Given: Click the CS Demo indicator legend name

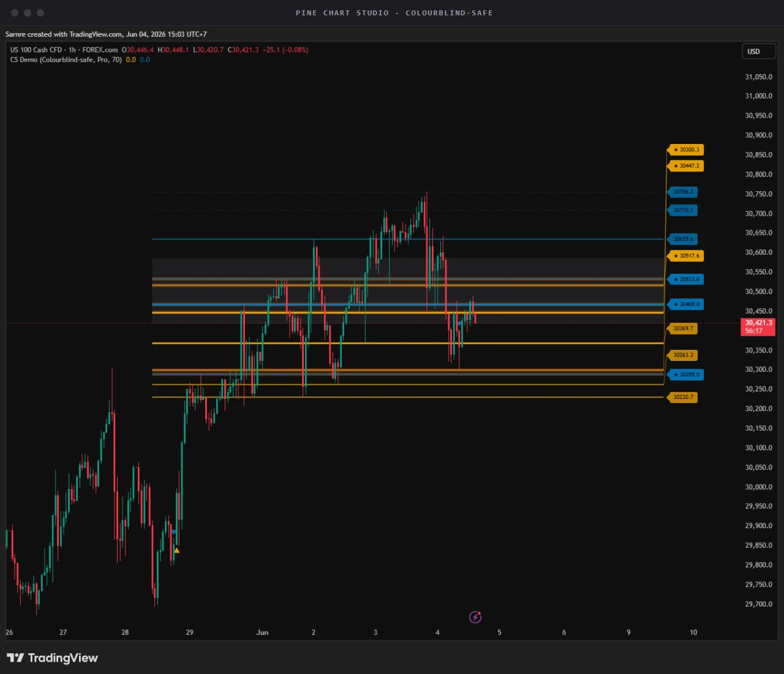Looking at the screenshot, I should pyautogui.click(x=66, y=60).
